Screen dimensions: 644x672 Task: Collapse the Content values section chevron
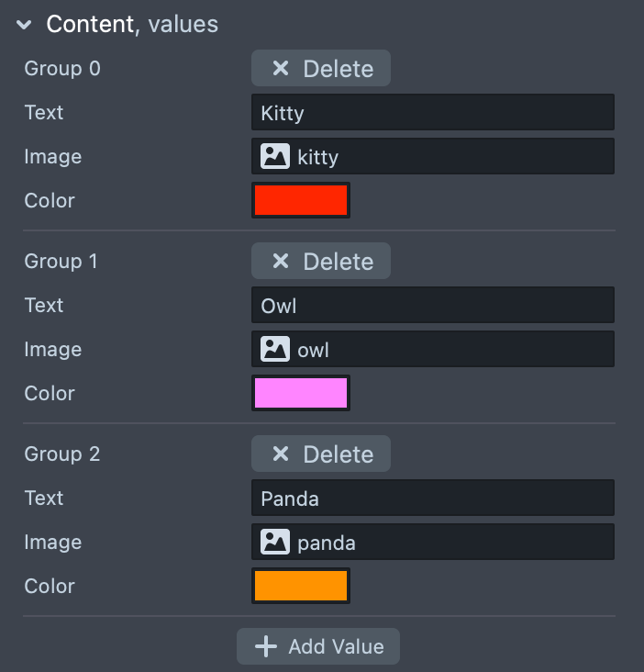point(24,25)
